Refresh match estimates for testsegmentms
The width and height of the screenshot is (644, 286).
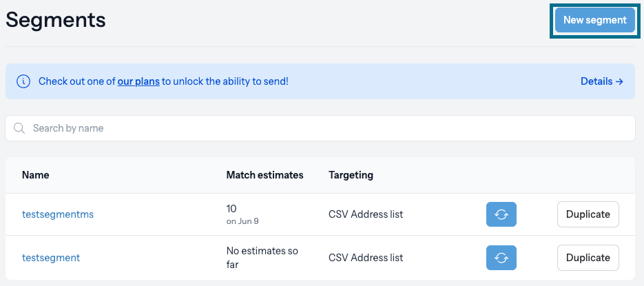[501, 214]
